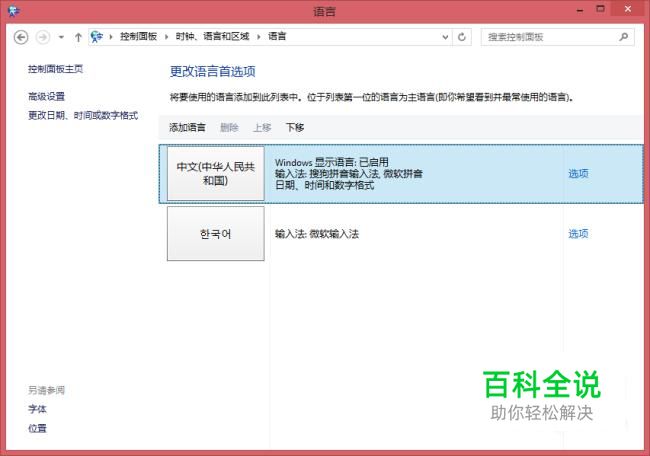The width and height of the screenshot is (650, 456).
Task: Select the 한국어 language tile
Action: pos(216,234)
